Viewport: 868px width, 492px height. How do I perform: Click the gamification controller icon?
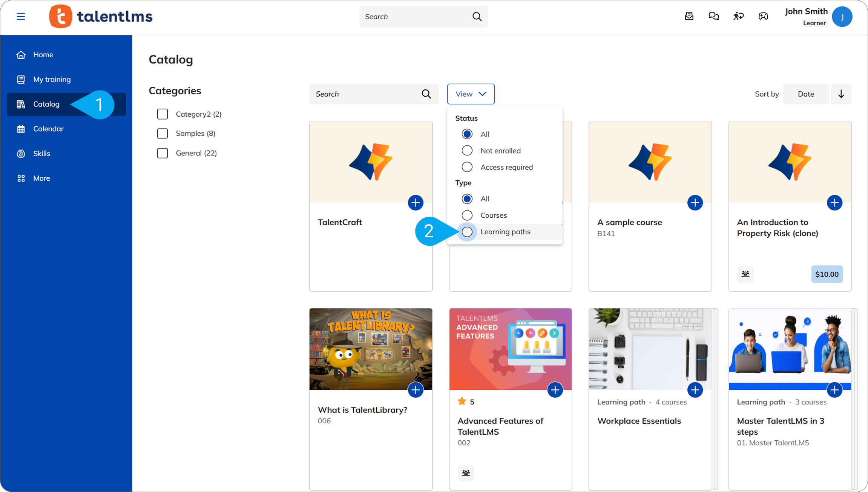tap(763, 16)
